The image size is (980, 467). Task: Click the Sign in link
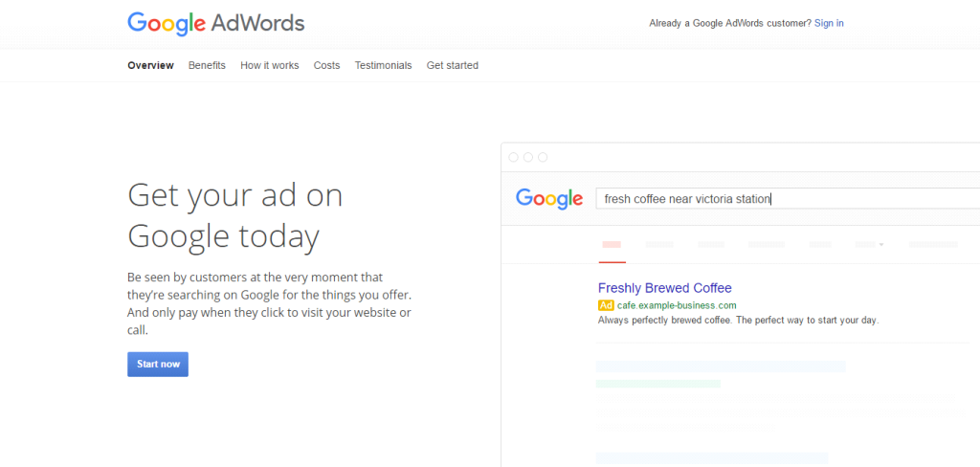coord(828,23)
